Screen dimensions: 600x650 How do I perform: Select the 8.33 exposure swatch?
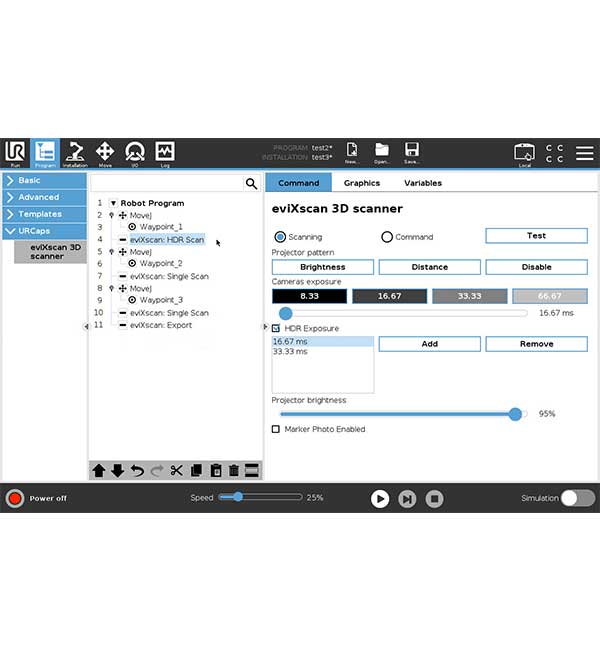coord(309,296)
